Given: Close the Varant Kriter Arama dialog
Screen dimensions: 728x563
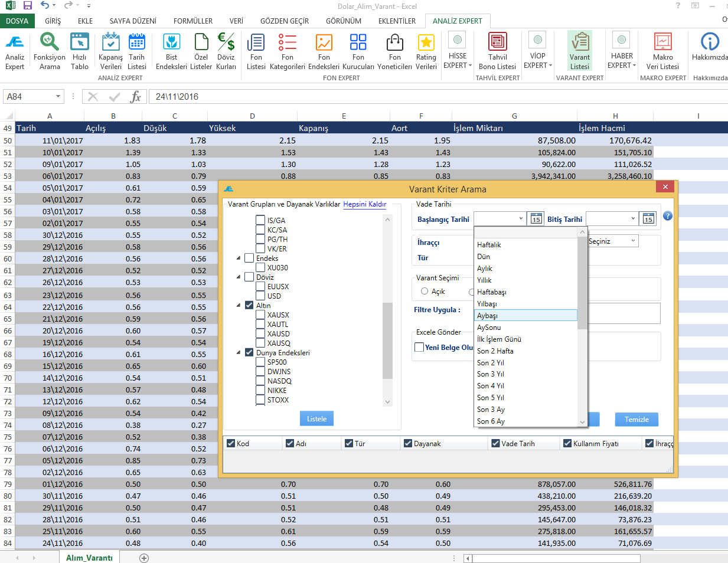Looking at the screenshot, I should tap(665, 187).
